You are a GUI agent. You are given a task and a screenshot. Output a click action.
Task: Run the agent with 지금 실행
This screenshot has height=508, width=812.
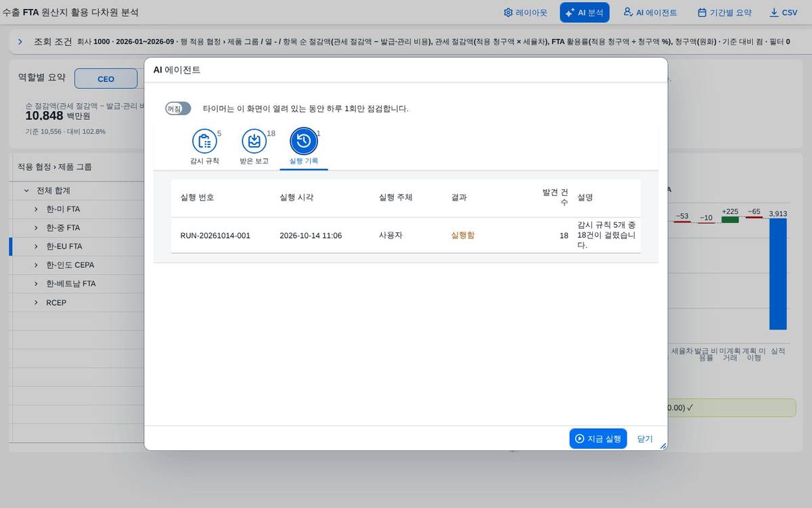click(x=598, y=438)
